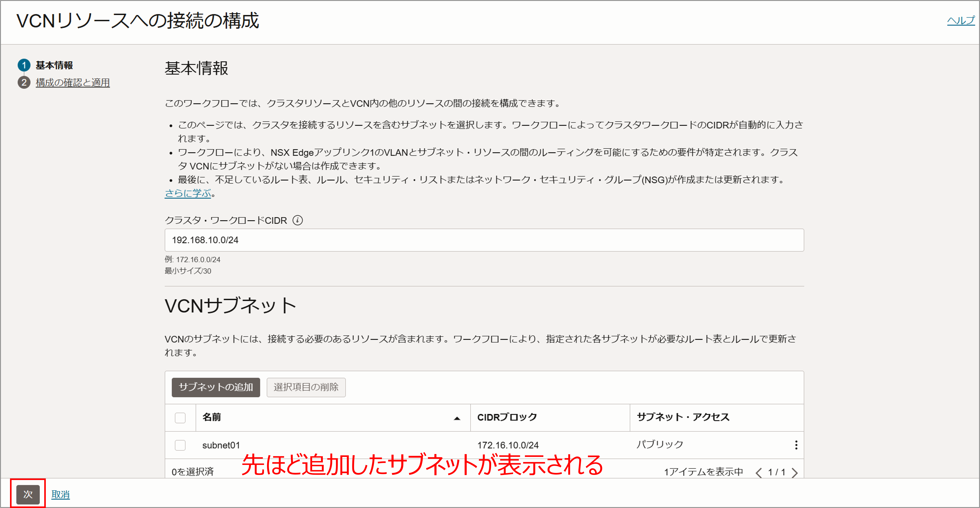Click the 最小サイズ/30 hint text
This screenshot has width=980, height=508.
(x=188, y=271)
